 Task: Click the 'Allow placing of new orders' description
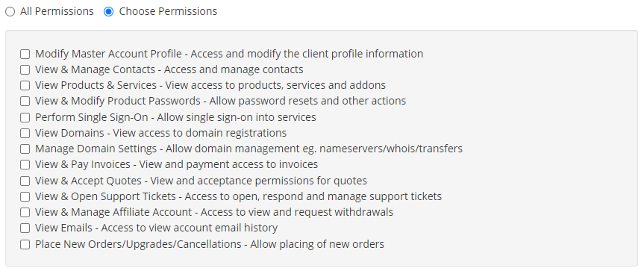(x=317, y=244)
